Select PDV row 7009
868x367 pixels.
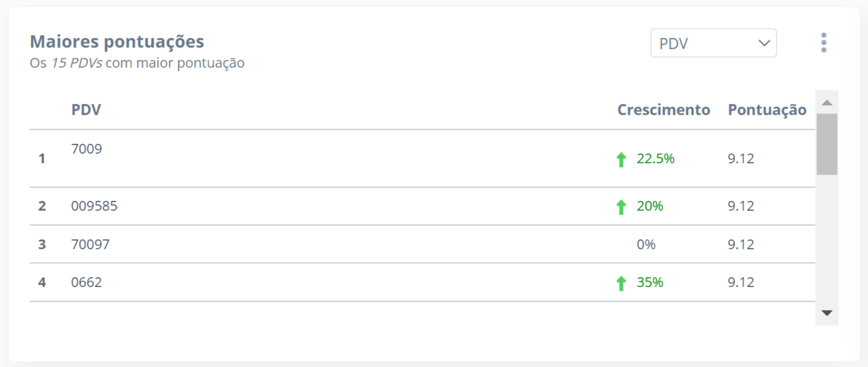(x=422, y=158)
